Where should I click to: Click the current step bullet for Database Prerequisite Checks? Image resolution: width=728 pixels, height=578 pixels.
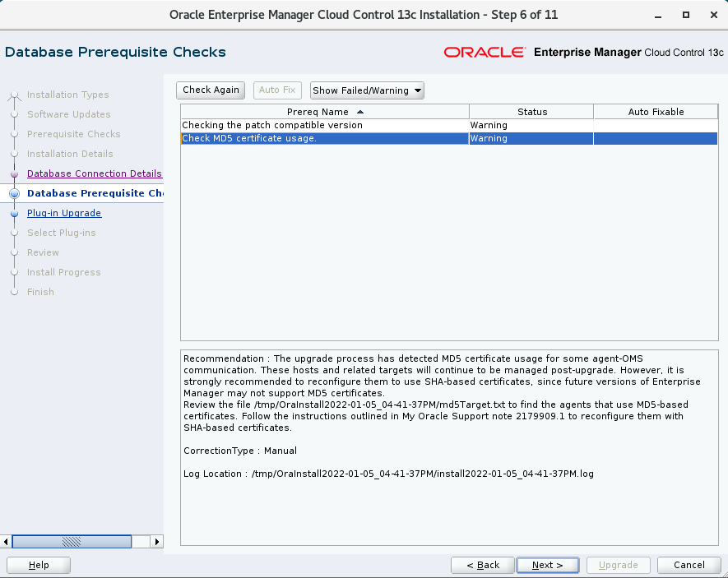(14, 193)
